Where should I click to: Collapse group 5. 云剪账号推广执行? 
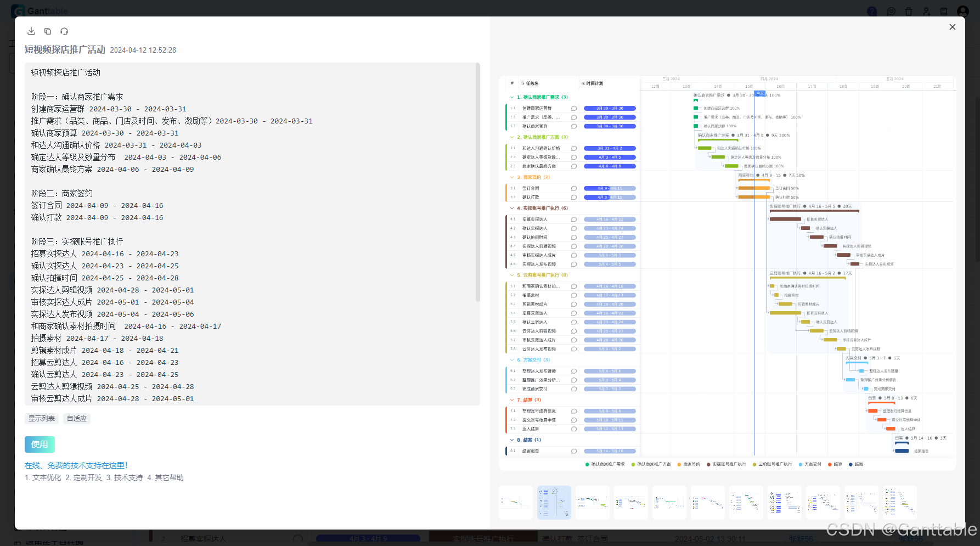coord(512,275)
